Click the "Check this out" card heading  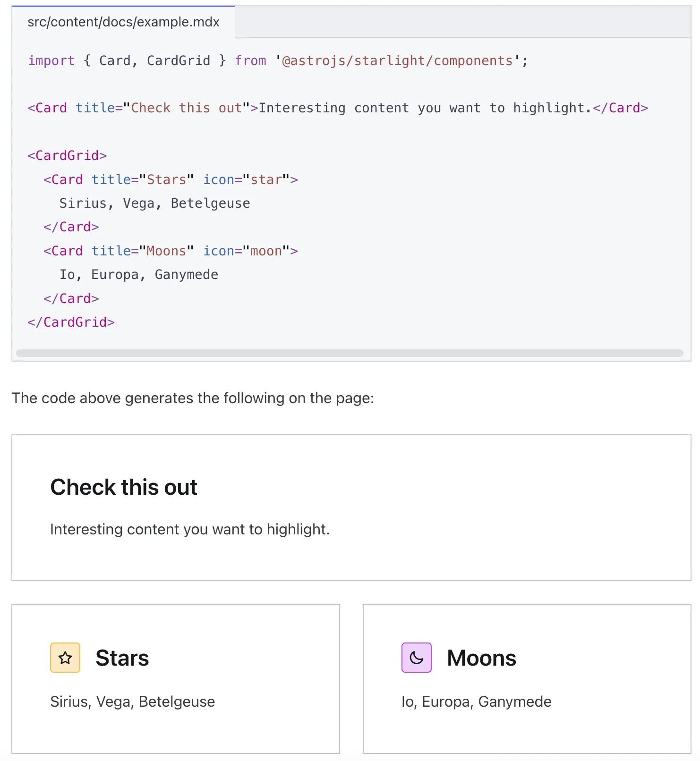(124, 487)
